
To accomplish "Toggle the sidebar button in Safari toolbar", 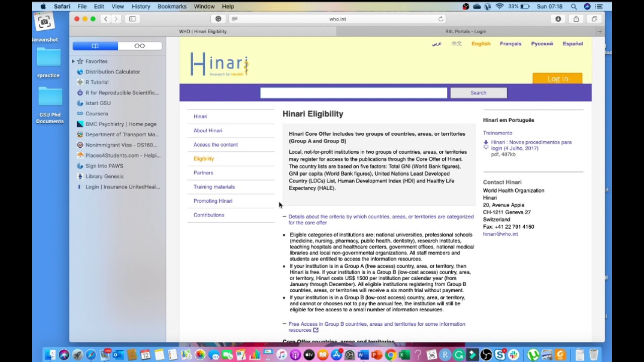I will click(132, 19).
